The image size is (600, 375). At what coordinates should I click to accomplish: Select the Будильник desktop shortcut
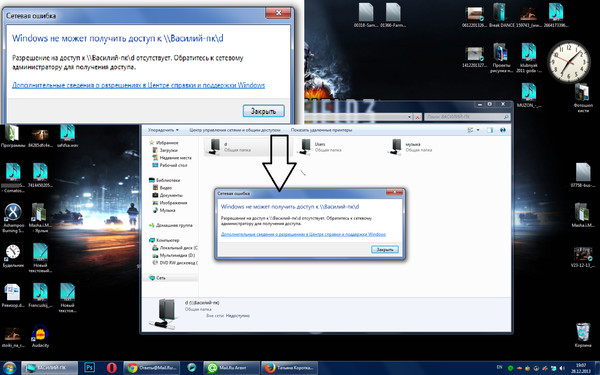13,256
